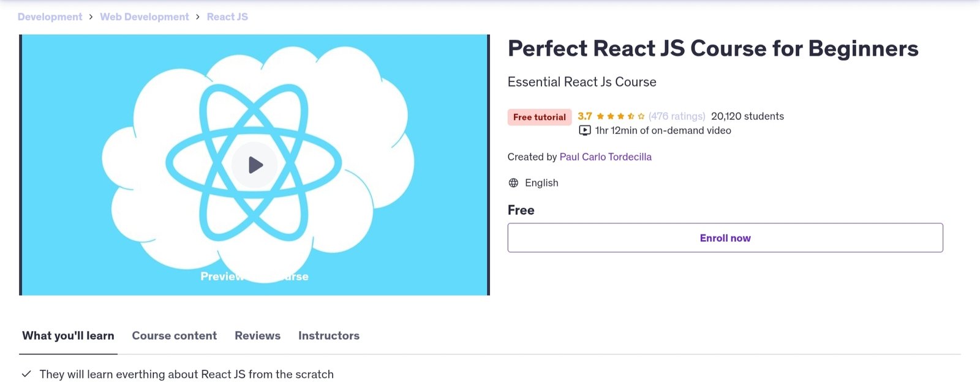Click the Enroll now button
The image size is (980, 388).
click(725, 237)
